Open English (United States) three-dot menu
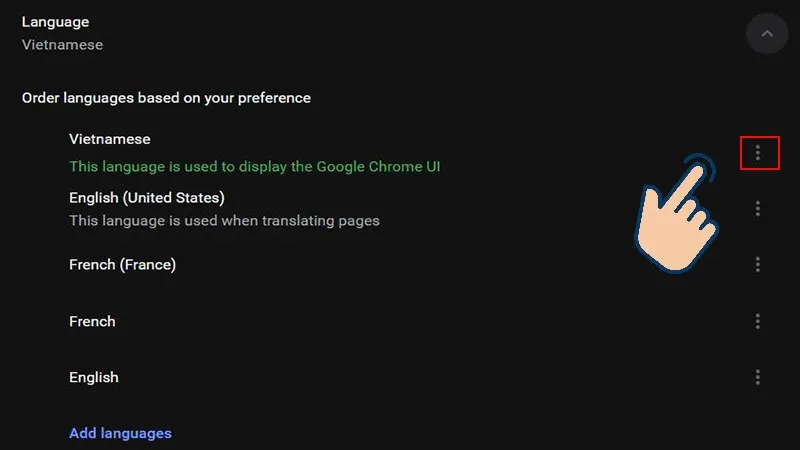800x450 pixels. coord(758,208)
